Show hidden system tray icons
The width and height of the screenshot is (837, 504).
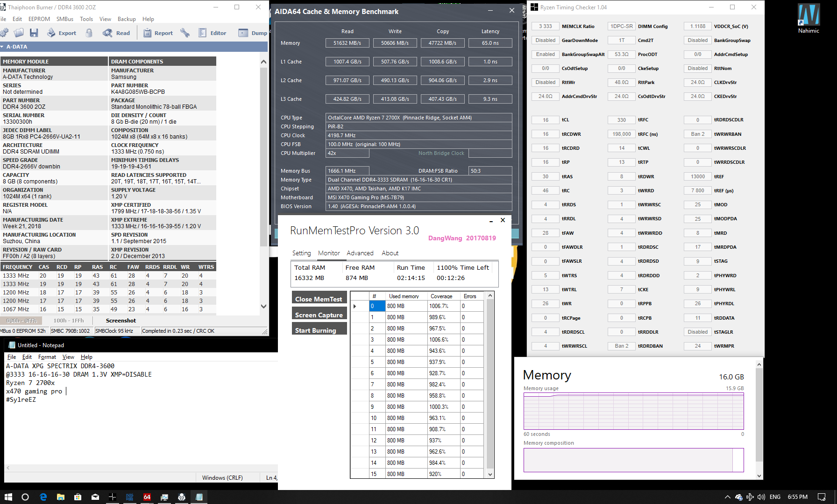pos(727,497)
